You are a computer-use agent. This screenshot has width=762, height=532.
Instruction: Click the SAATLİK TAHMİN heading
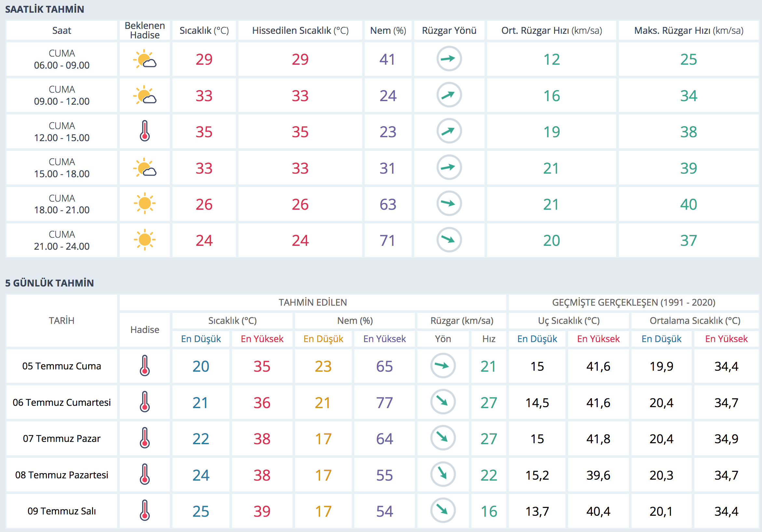point(45,9)
